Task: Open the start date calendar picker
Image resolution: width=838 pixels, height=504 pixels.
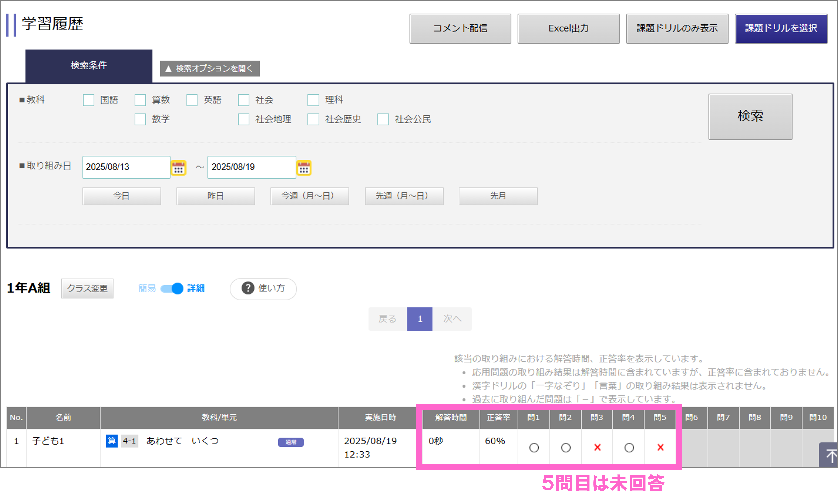Action: click(178, 168)
